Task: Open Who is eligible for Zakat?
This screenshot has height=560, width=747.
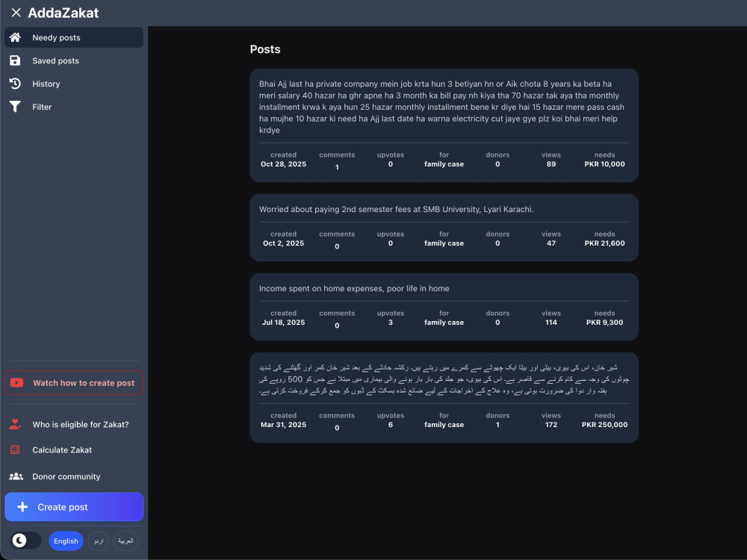Action: pos(74,424)
